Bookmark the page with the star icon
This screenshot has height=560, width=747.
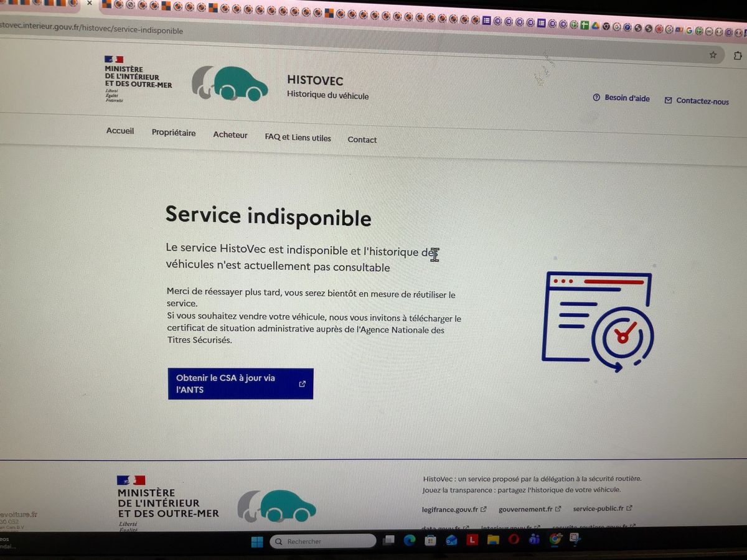(713, 55)
